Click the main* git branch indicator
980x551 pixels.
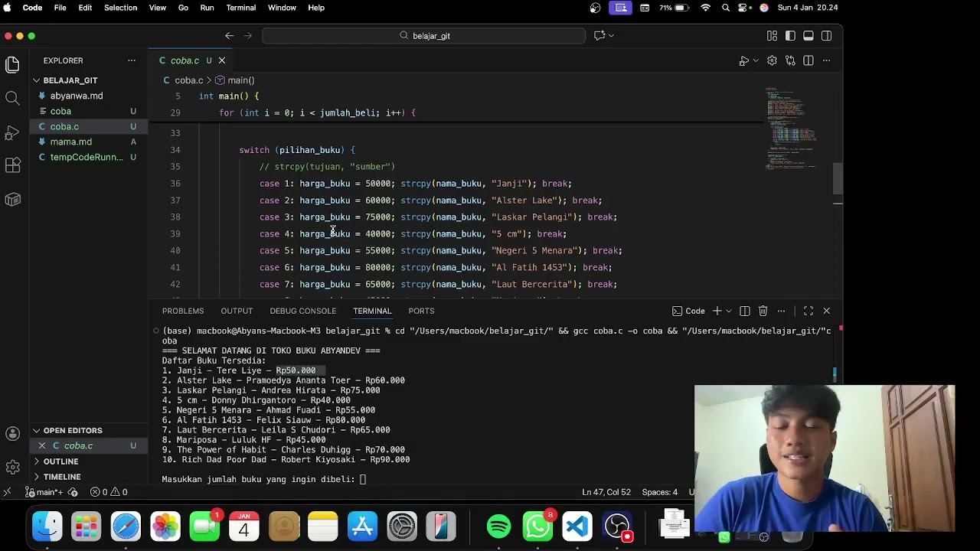[44, 492]
